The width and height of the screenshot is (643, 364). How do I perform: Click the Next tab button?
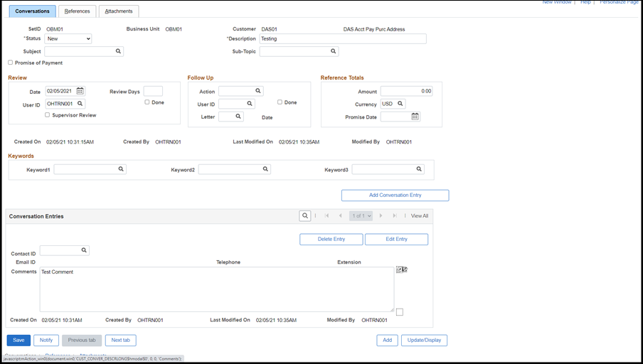(x=121, y=341)
